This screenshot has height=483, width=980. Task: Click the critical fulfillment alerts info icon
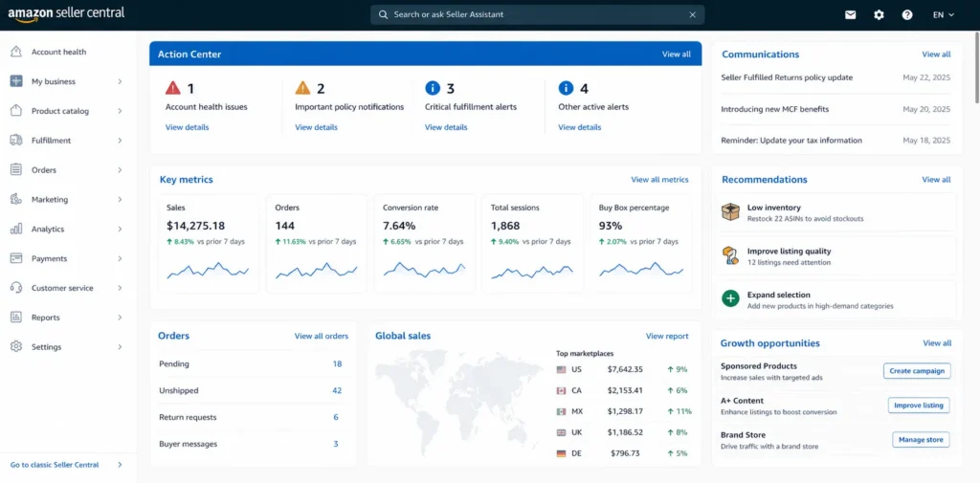click(433, 87)
